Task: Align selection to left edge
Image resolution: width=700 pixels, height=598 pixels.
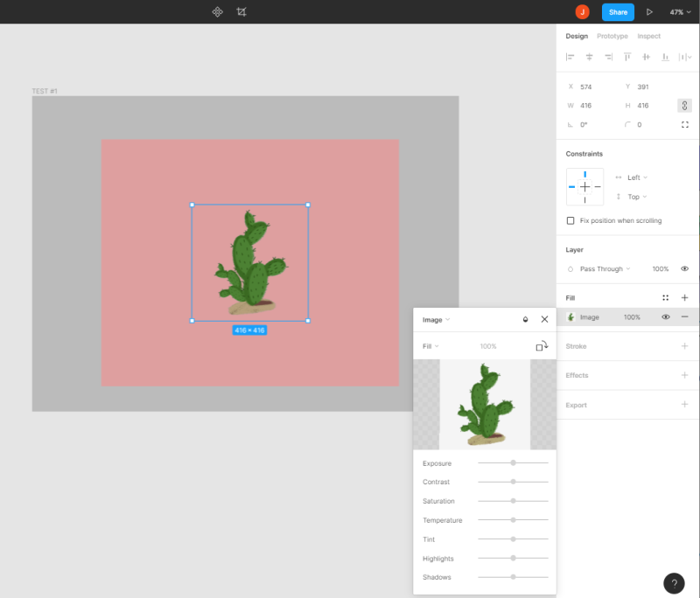Action: (x=570, y=57)
